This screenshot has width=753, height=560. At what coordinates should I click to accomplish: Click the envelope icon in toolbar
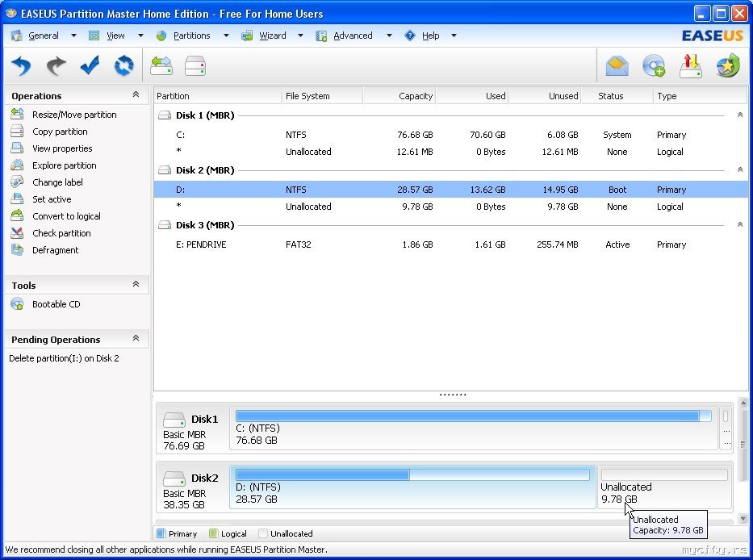617,66
